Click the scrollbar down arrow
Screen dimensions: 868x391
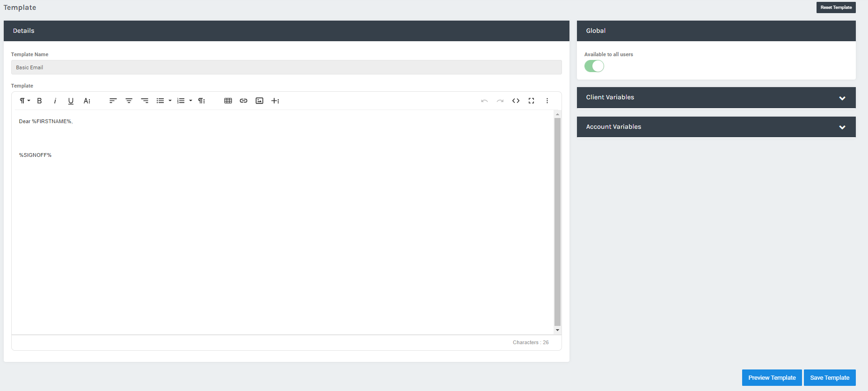557,330
